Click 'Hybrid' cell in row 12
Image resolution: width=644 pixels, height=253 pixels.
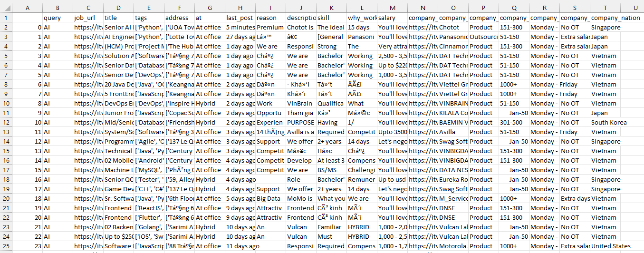tap(210, 122)
